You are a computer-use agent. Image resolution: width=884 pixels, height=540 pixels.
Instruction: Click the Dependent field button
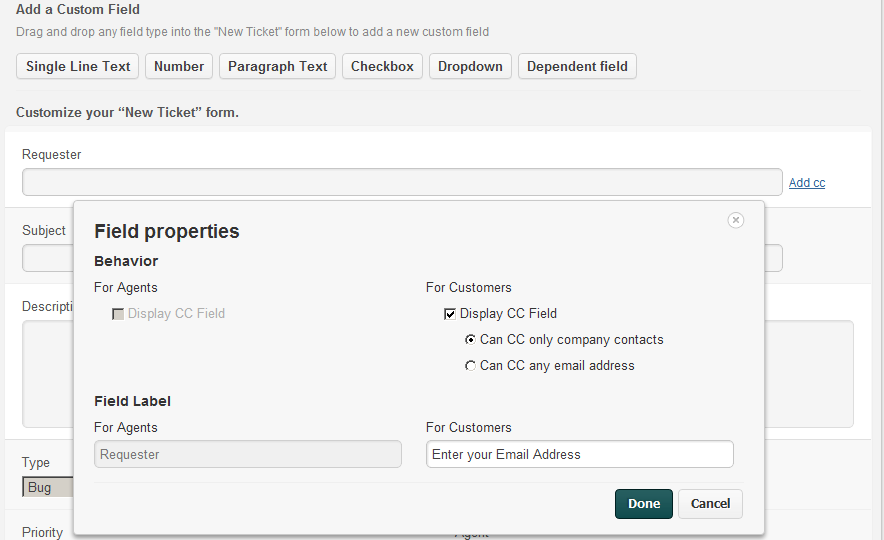(x=577, y=66)
